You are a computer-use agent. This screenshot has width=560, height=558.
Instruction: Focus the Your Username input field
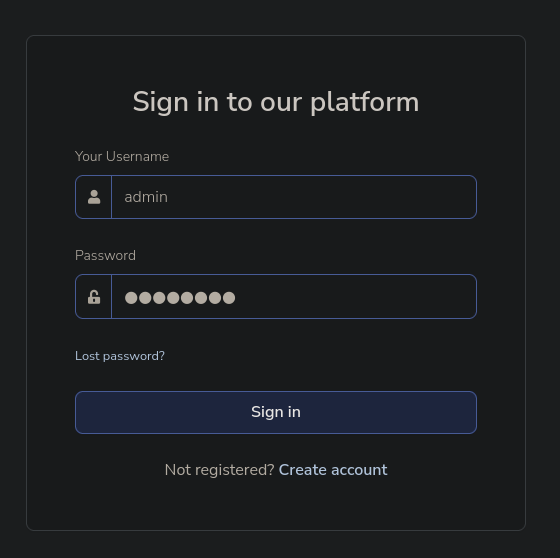point(294,197)
